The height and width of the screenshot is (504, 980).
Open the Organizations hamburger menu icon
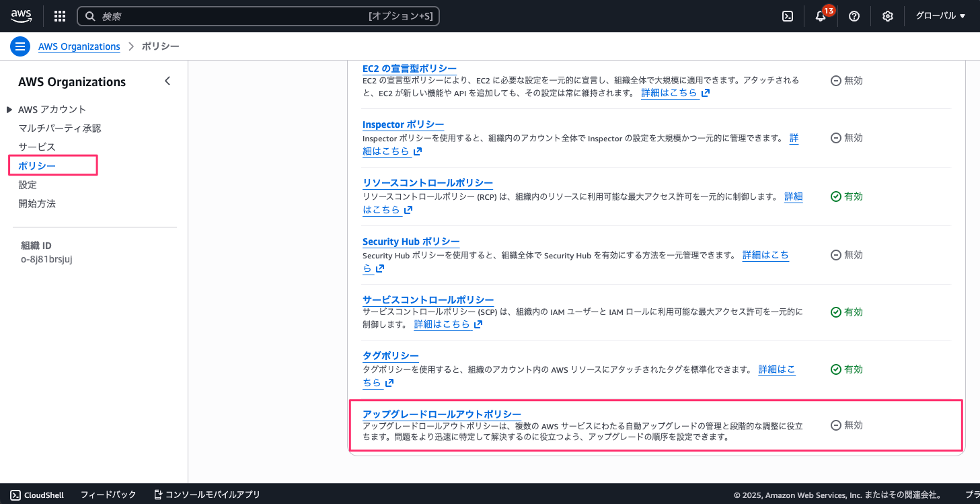pos(20,46)
